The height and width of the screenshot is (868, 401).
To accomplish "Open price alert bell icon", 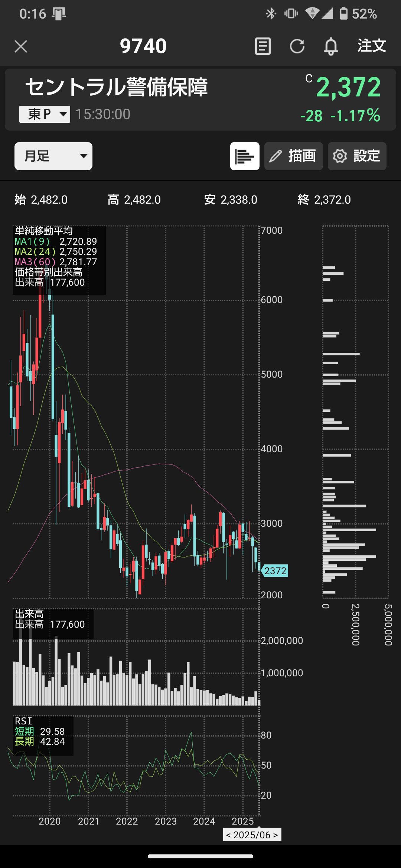I will point(331,46).
